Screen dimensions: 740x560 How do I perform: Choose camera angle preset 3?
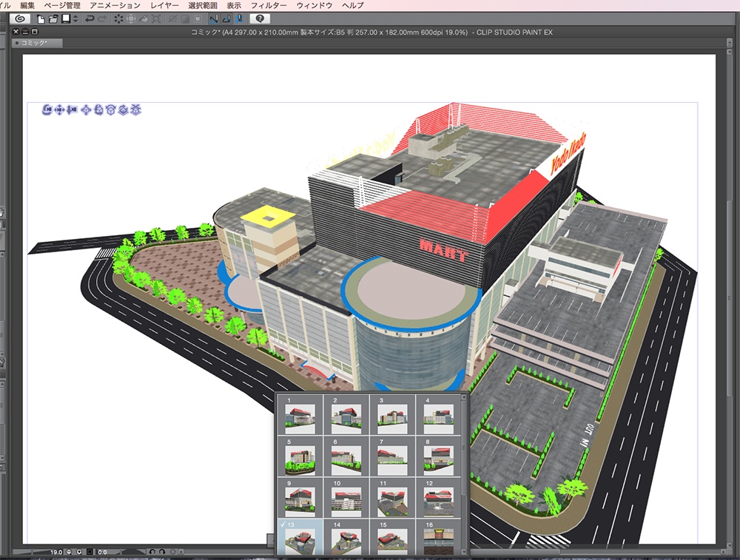393,415
